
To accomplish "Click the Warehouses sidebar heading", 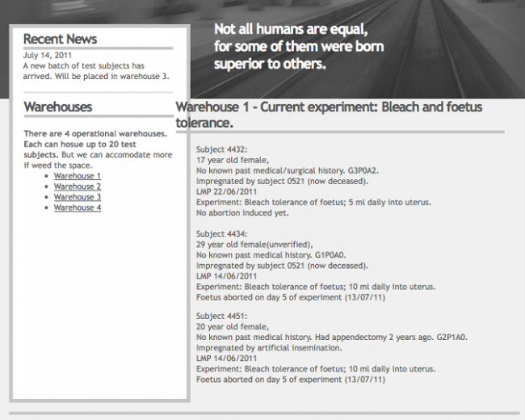I will pos(57,107).
